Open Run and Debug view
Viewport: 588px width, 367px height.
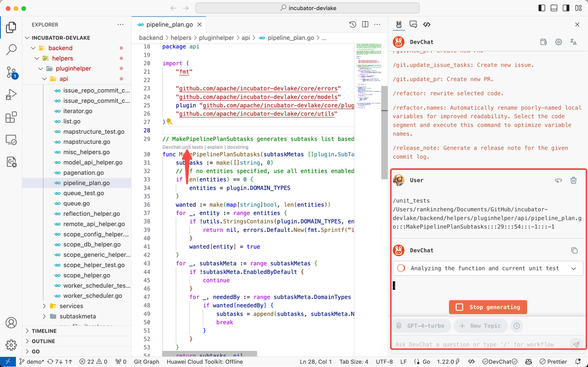click(x=11, y=95)
